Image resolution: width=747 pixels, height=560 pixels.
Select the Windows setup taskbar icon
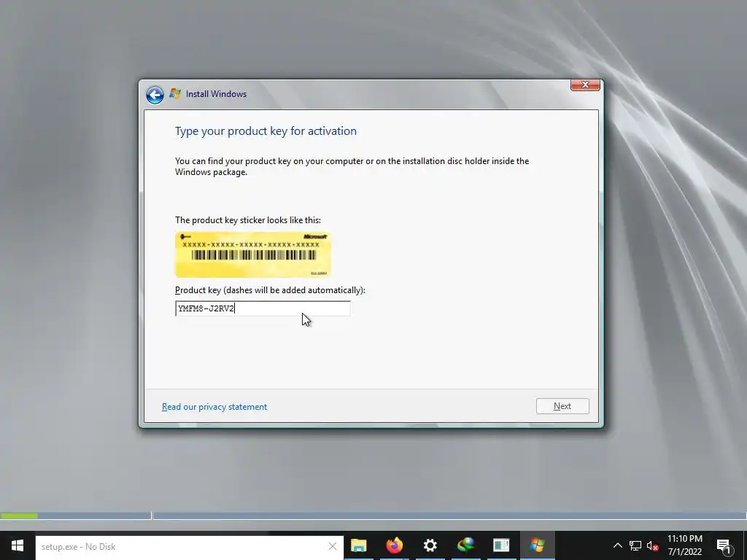point(537,545)
